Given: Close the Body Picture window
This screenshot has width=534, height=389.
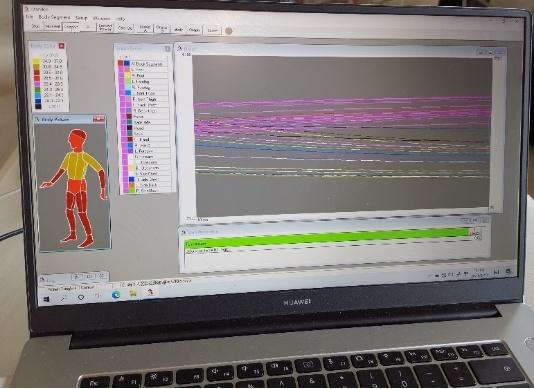Looking at the screenshot, I should [99, 119].
